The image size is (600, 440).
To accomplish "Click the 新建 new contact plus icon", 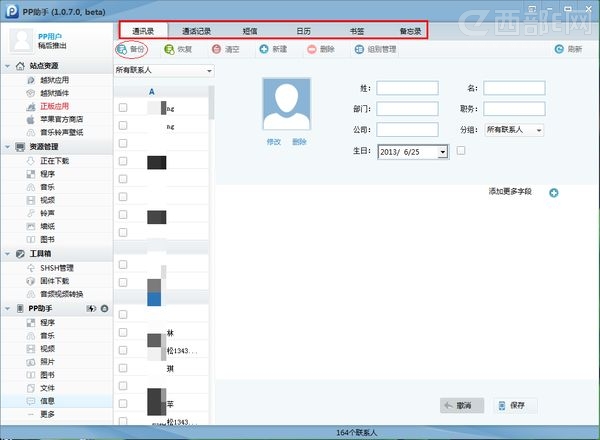I will click(263, 49).
